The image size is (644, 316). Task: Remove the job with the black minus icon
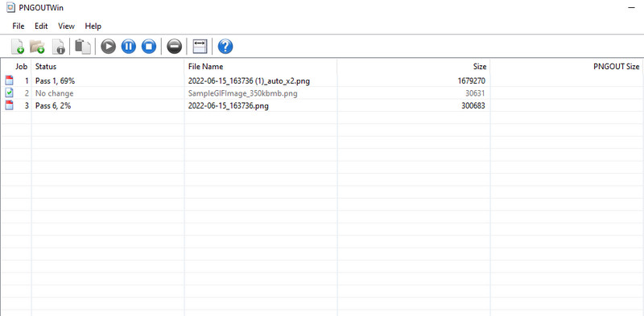[x=174, y=47]
